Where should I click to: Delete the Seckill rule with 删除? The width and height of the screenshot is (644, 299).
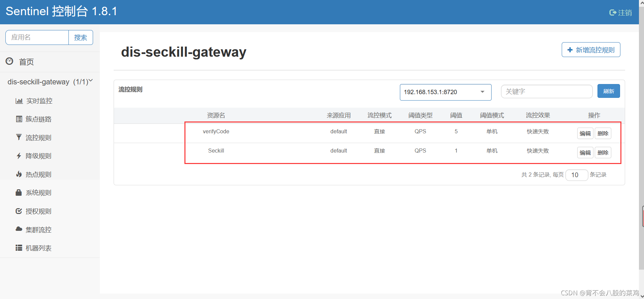click(x=603, y=153)
